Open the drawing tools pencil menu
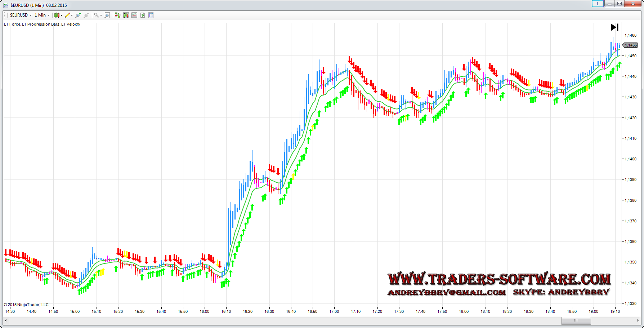This screenshot has width=644, height=328. (x=68, y=15)
